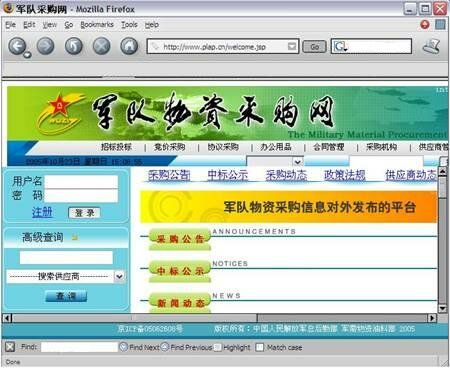Click the 查询 search button
The height and width of the screenshot is (368, 450).
click(x=66, y=296)
